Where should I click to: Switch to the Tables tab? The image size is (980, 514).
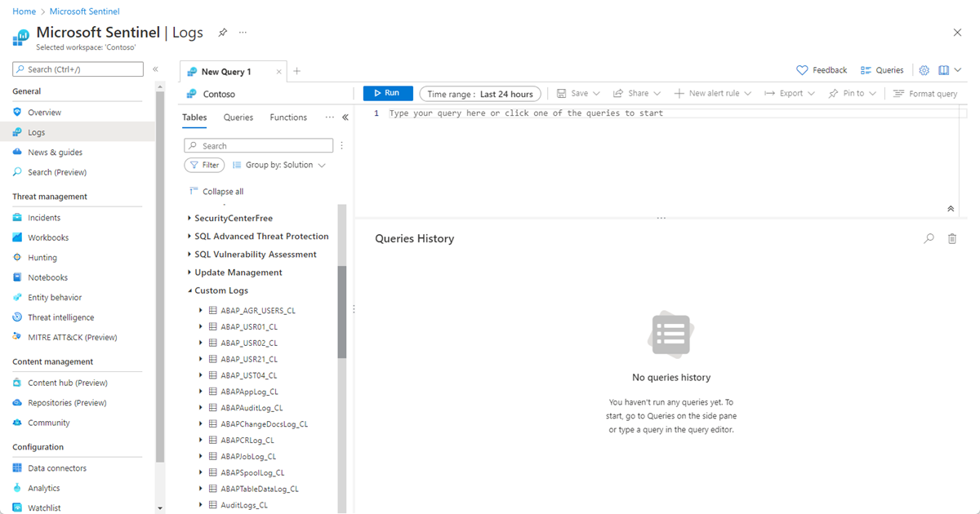pos(194,117)
